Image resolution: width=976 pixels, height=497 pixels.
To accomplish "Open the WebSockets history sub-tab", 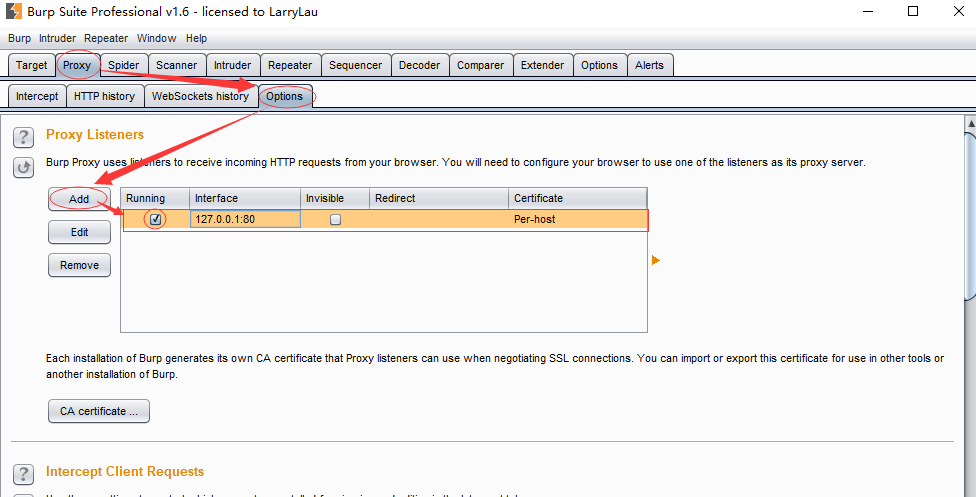I will coord(200,97).
